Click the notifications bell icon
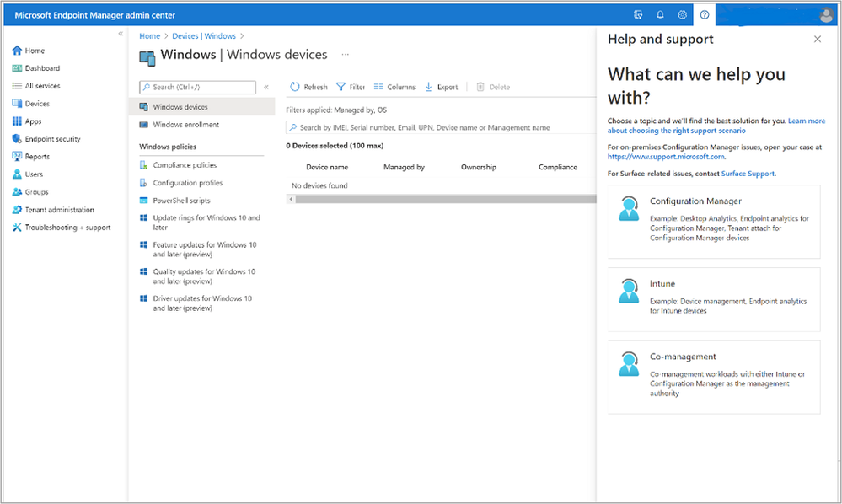Viewport: 842px width, 504px height. click(x=660, y=15)
